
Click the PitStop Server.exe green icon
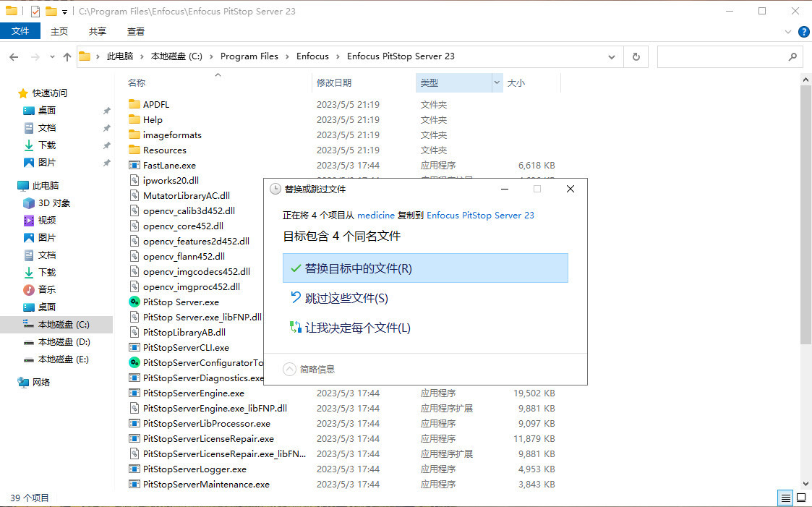click(x=134, y=302)
